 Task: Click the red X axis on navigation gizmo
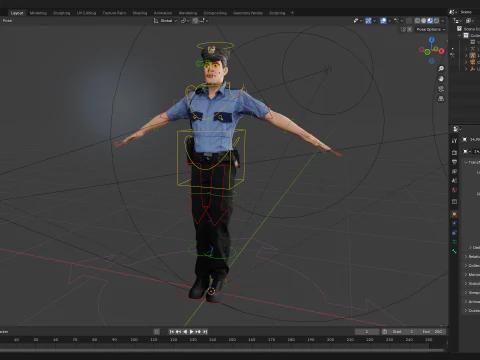[x=441, y=51]
